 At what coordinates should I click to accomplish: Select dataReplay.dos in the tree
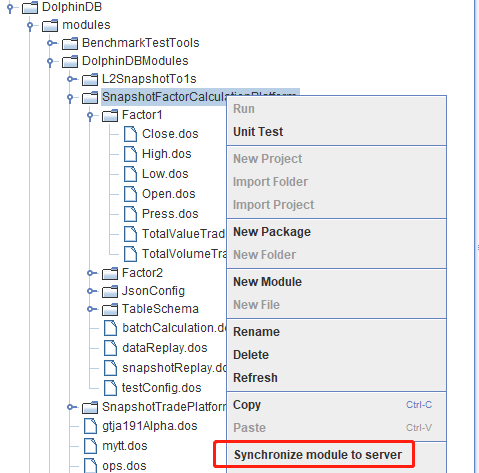(x=165, y=348)
